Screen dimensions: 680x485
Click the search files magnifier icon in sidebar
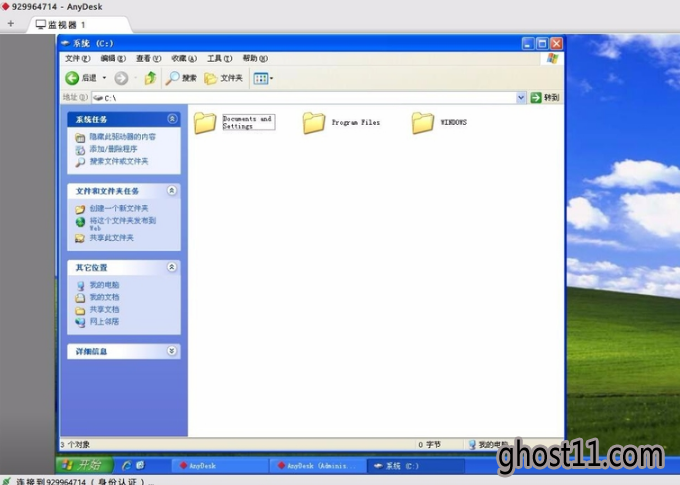[80, 162]
